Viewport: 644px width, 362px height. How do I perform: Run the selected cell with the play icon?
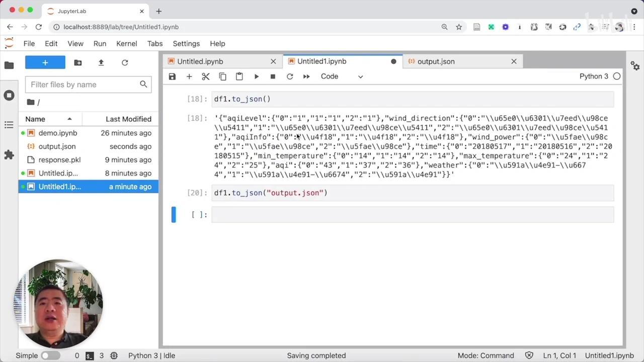pyautogui.click(x=256, y=76)
